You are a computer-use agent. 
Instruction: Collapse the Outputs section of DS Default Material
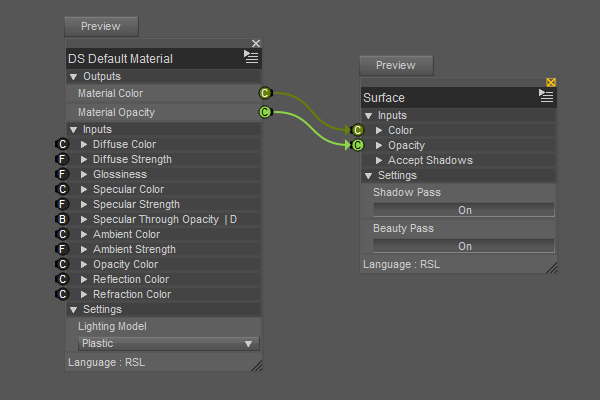pyautogui.click(x=73, y=76)
